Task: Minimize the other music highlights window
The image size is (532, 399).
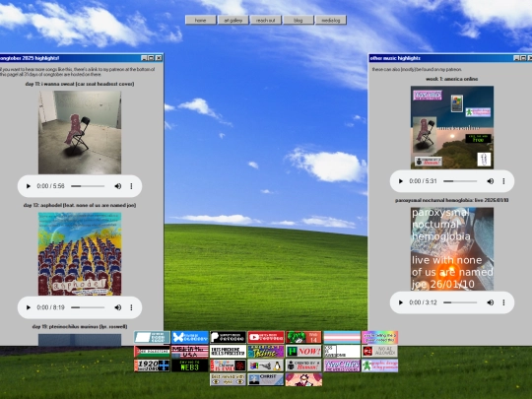Action: (x=516, y=58)
